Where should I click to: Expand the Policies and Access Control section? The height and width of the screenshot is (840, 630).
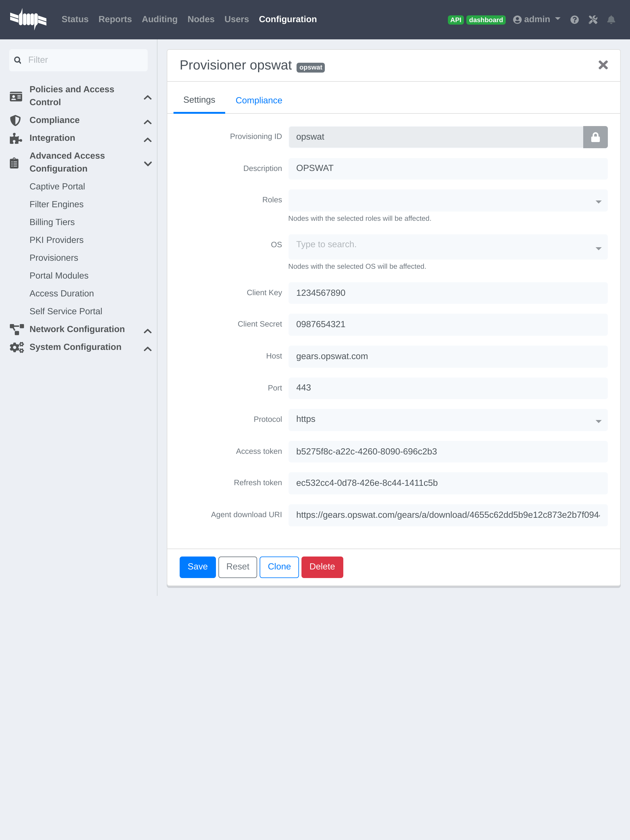point(147,97)
